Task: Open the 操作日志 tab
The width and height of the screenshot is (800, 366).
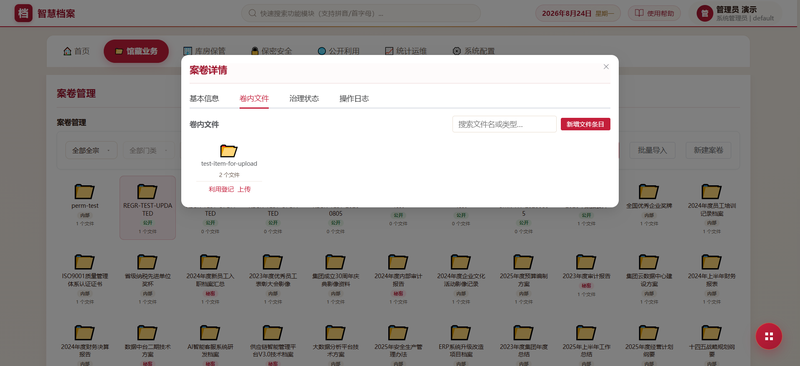Action: point(354,99)
